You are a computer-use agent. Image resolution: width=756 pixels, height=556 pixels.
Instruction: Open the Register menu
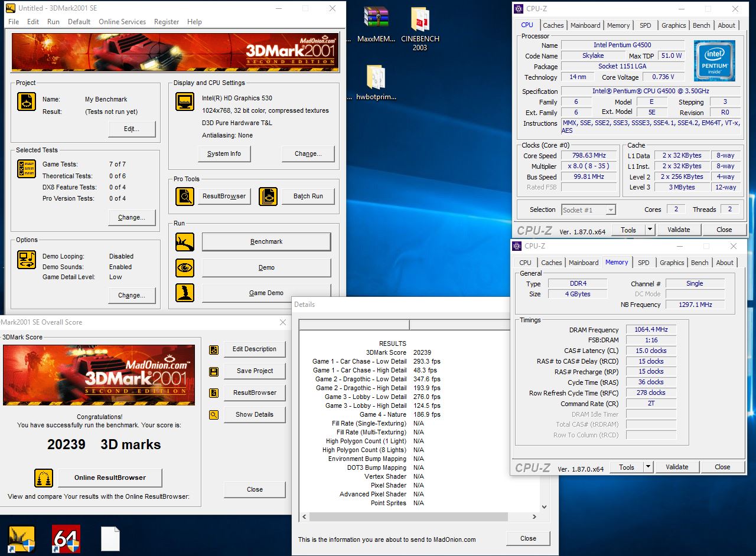click(x=167, y=22)
